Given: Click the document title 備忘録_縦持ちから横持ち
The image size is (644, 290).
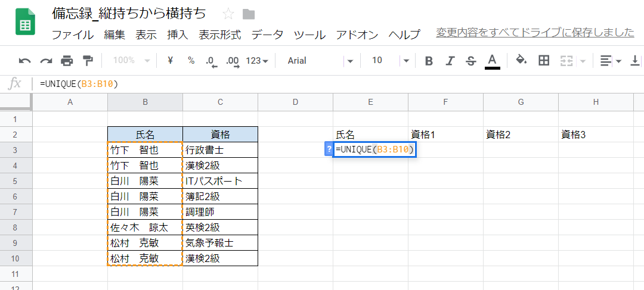Looking at the screenshot, I should [x=129, y=14].
